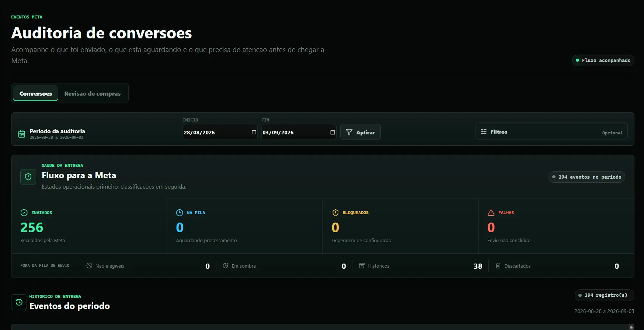
Task: Click the scroll-up arrow of events list
Action: tap(631, 327)
